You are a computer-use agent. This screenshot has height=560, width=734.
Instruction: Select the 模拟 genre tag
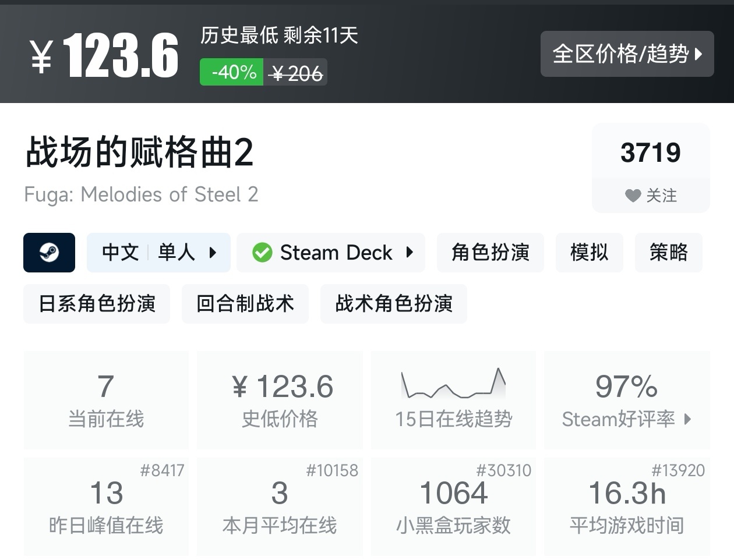pos(590,253)
